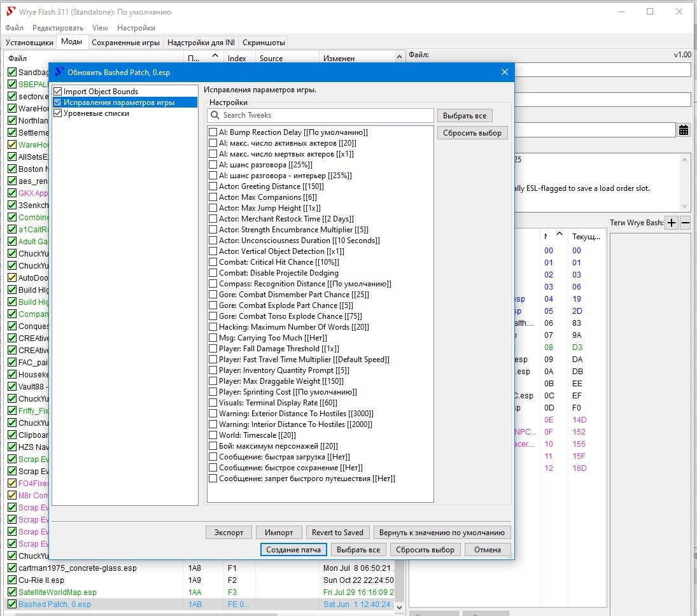697x616 pixels.
Task: Open the Надстройки для INI tab
Action: point(201,43)
